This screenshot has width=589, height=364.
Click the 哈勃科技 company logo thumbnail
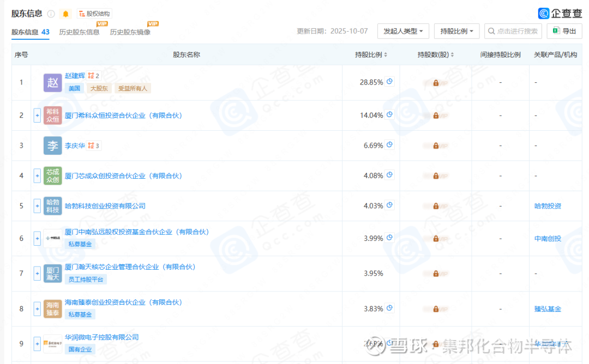click(x=52, y=206)
